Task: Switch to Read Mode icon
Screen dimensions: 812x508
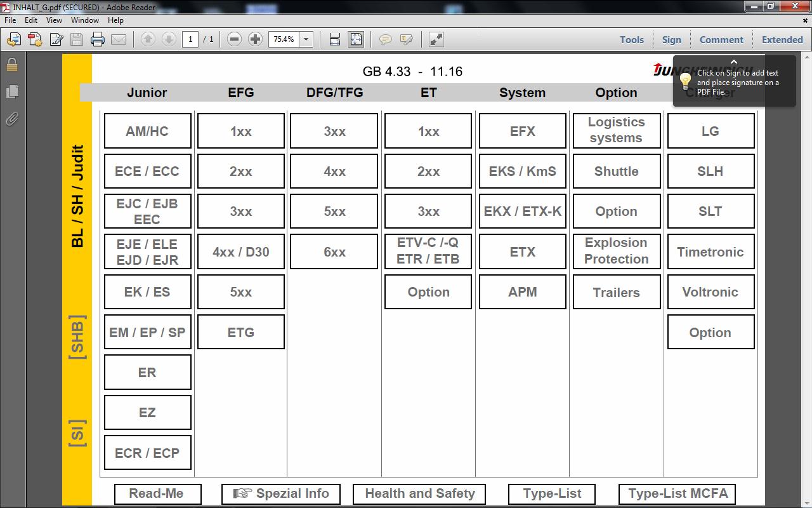Action: point(436,39)
